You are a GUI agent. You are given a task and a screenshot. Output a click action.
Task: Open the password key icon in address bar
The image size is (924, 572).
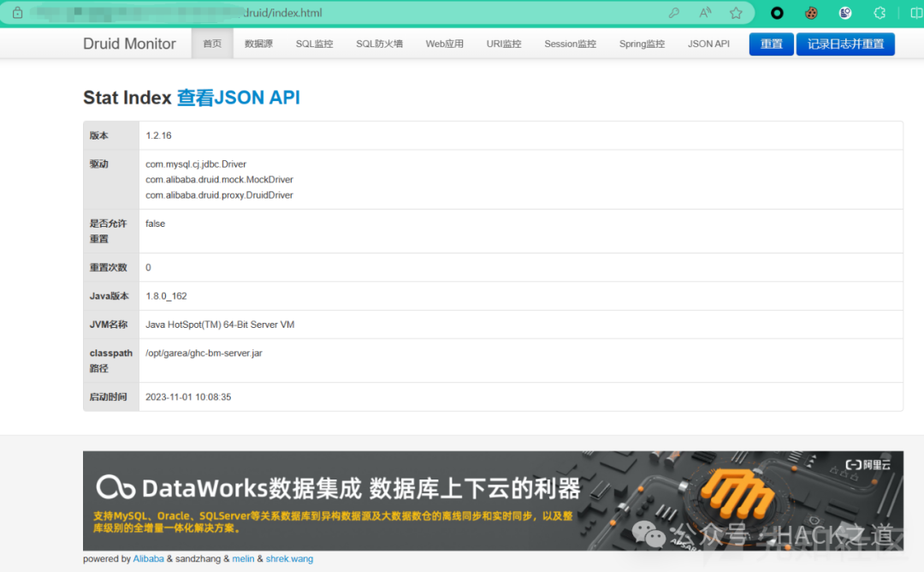tap(674, 13)
